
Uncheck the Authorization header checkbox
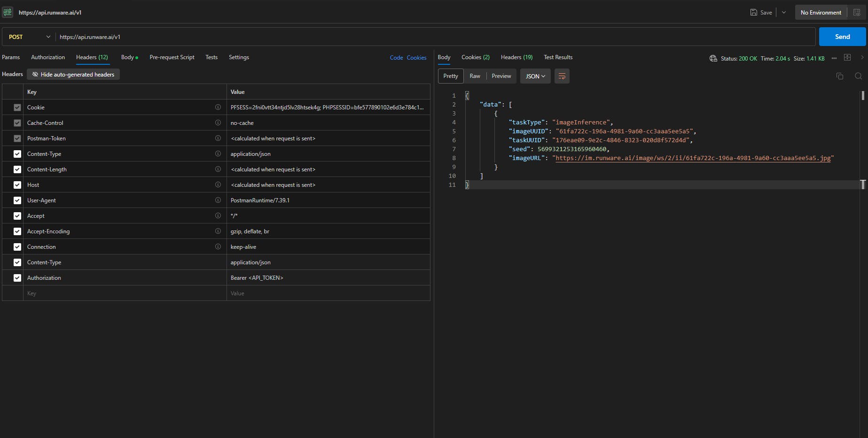click(x=17, y=278)
